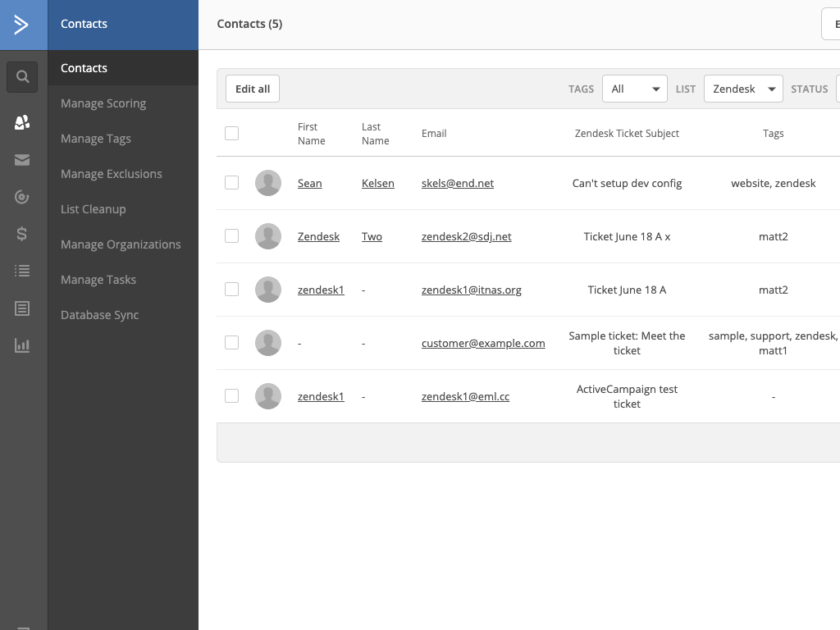Open the Status filter dropdown
840x630 pixels.
pyautogui.click(x=838, y=89)
